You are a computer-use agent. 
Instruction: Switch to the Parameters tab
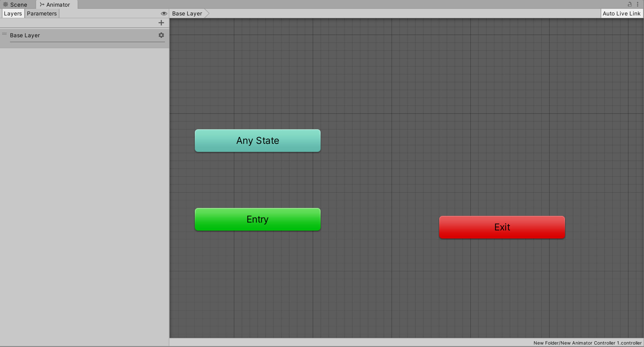click(42, 13)
